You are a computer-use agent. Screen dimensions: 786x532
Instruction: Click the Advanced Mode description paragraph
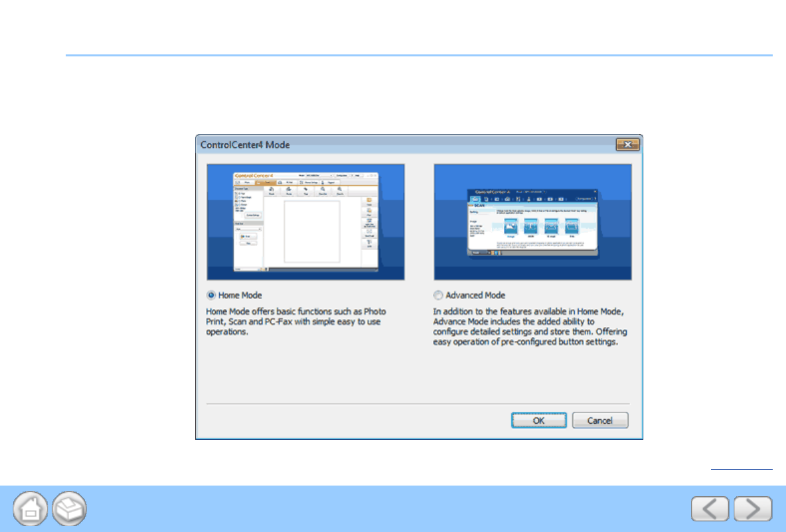tap(530, 326)
